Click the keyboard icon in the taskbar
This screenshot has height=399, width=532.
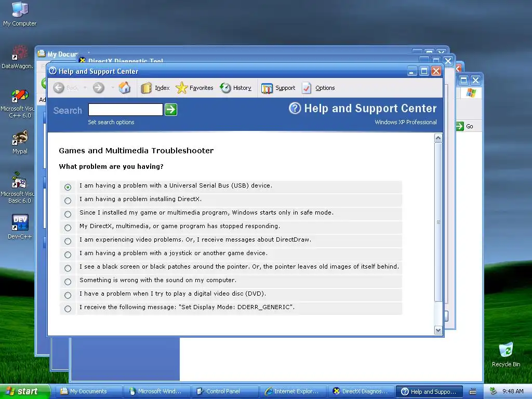click(473, 392)
